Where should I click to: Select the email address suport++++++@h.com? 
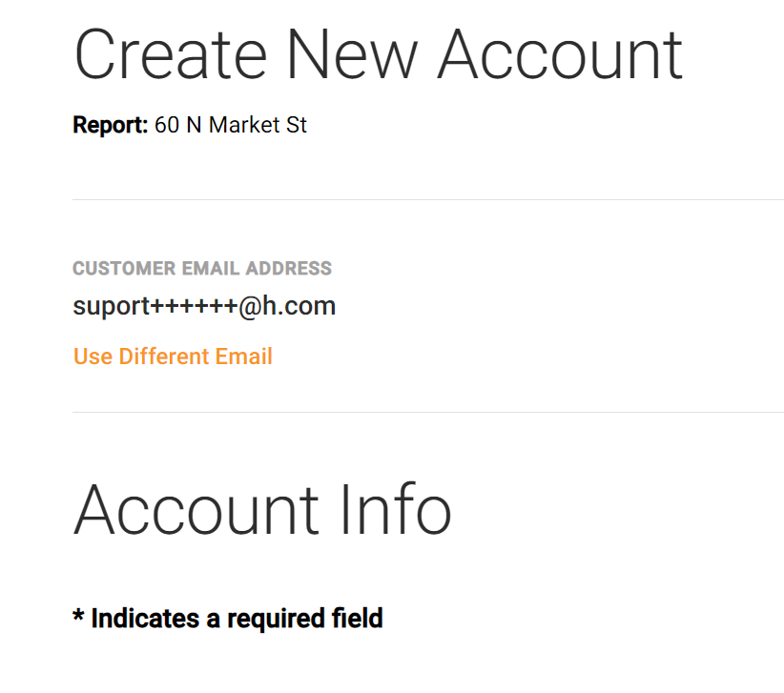pyautogui.click(x=204, y=306)
